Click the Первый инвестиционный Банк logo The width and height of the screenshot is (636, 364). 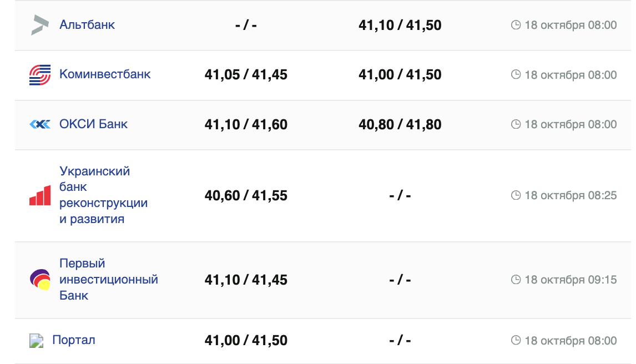[x=40, y=279]
